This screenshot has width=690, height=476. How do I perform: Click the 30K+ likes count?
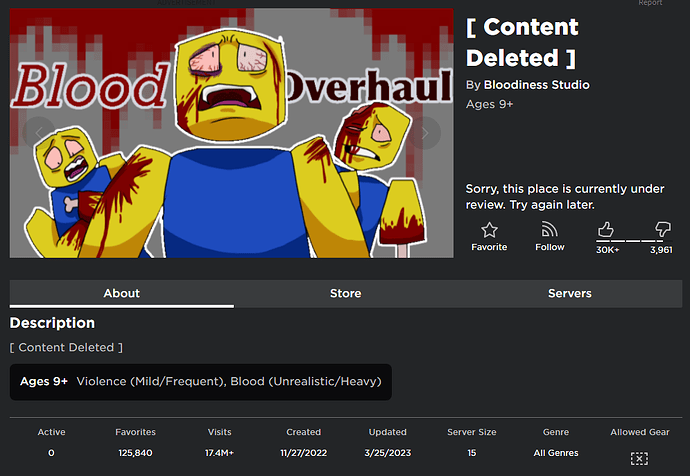(607, 250)
